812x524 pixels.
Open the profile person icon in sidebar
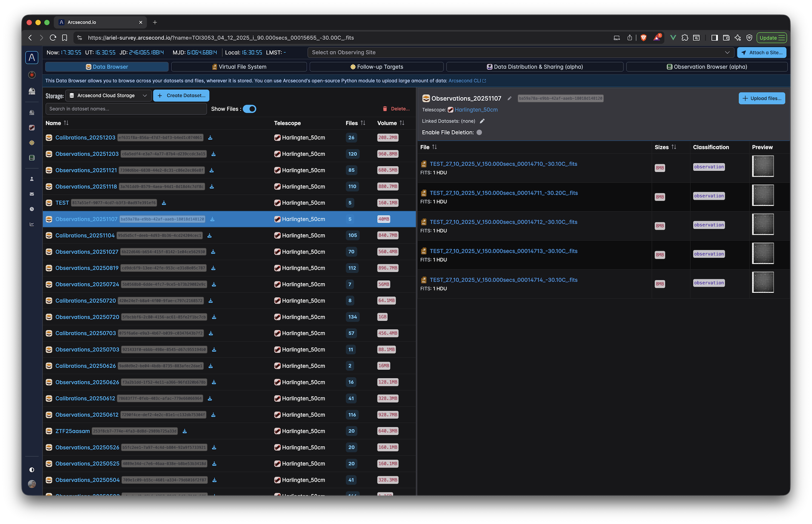tap(32, 179)
